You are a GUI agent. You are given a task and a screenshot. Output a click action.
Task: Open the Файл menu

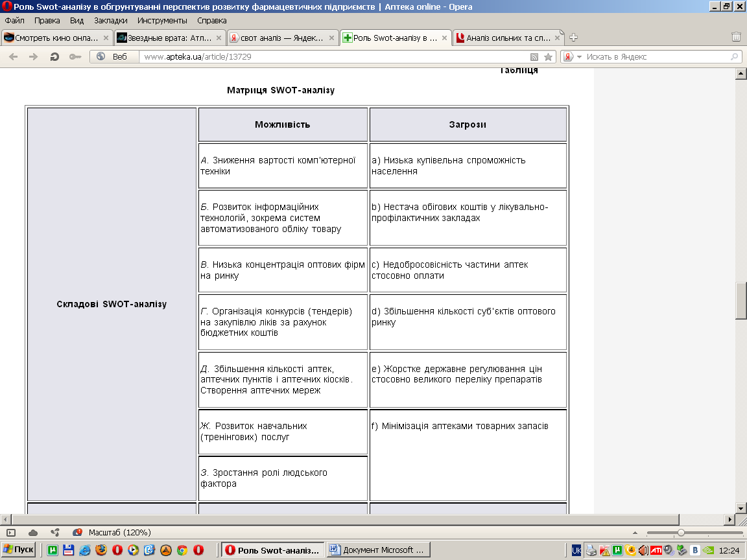click(x=15, y=21)
